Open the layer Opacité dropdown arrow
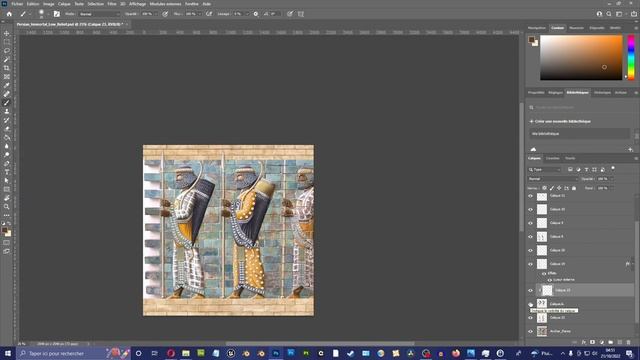The height and width of the screenshot is (360, 640). [x=611, y=179]
